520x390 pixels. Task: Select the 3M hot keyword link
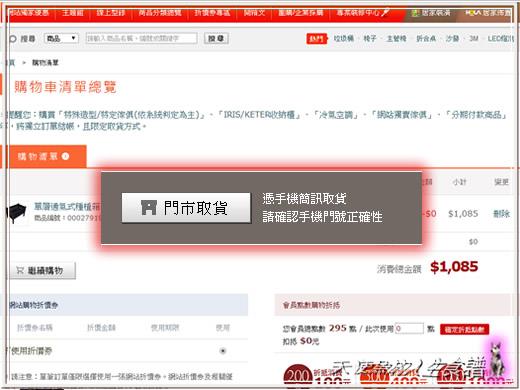coord(473,39)
